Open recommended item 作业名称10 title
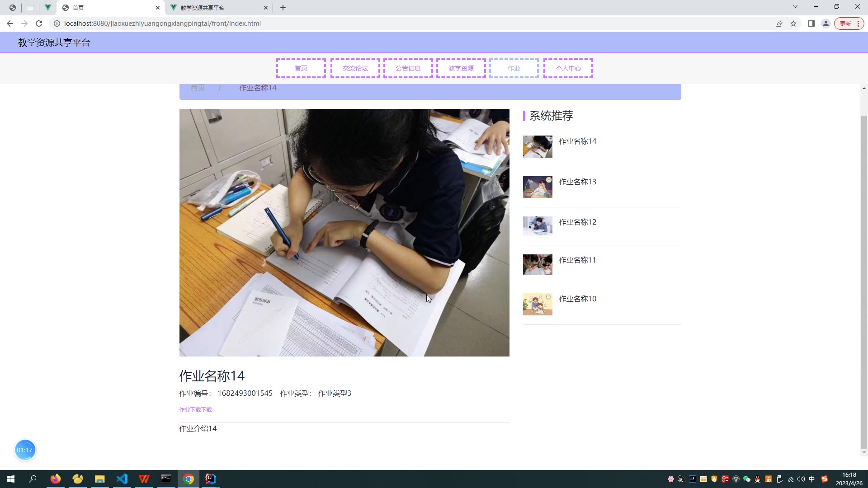 coord(578,299)
